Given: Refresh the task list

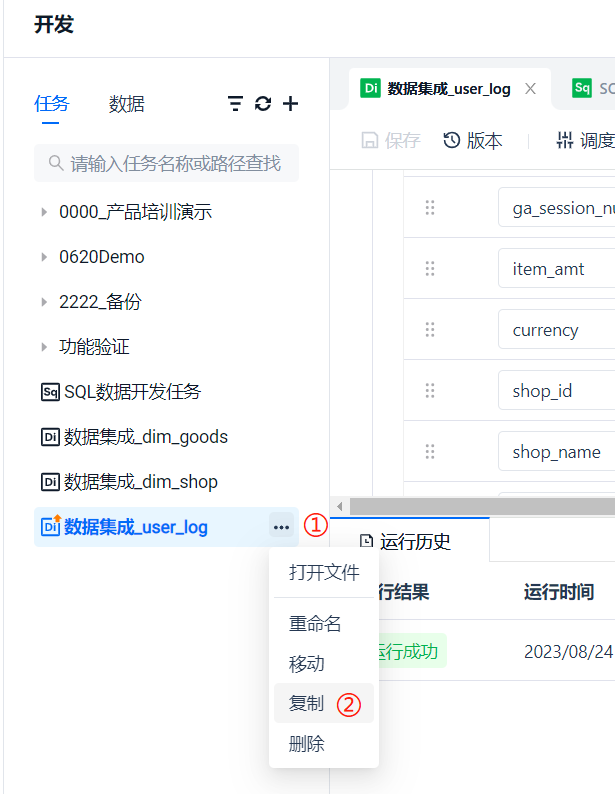Looking at the screenshot, I should click(x=263, y=104).
